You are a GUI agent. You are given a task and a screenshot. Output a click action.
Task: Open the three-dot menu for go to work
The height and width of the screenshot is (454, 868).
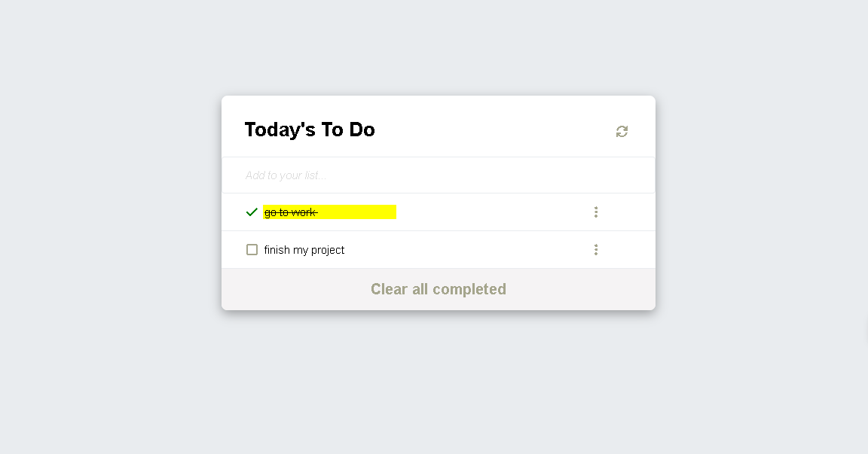[x=596, y=212]
